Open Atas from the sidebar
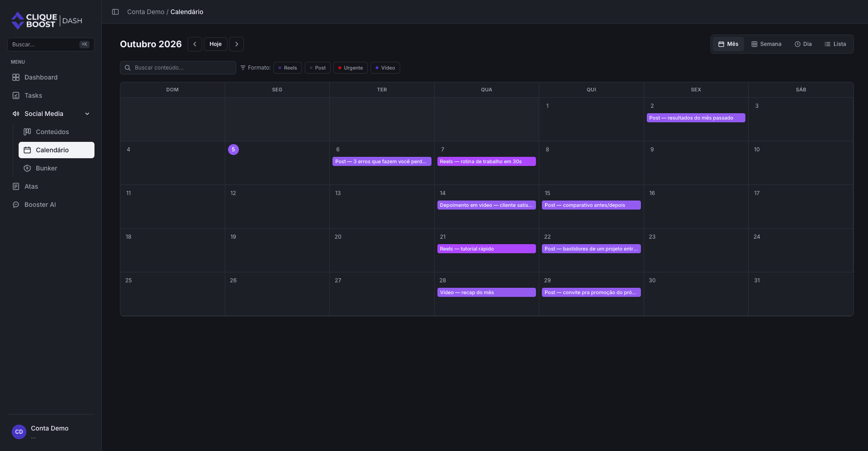 pos(51,186)
